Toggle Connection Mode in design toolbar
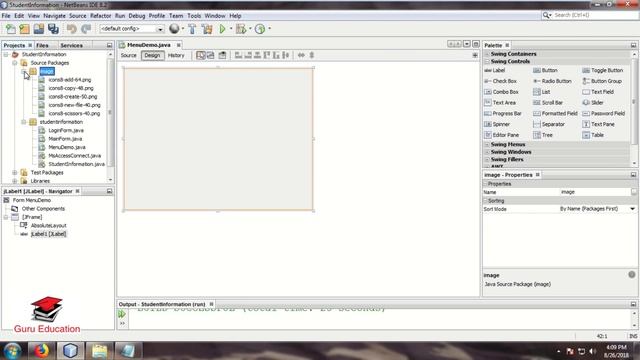The image size is (640, 360). [211, 55]
